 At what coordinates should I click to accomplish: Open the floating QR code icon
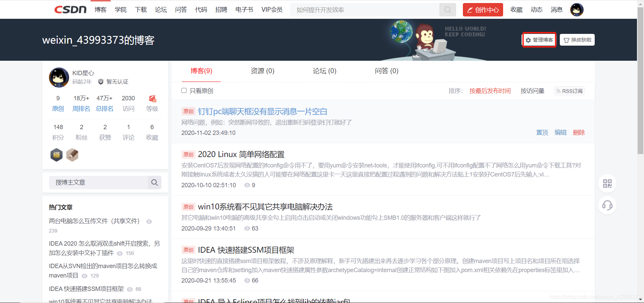click(607, 184)
